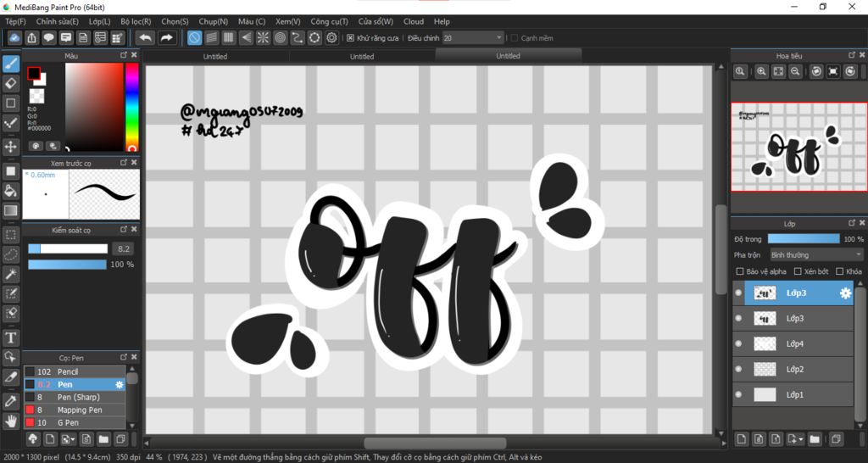Select the Gradient tool
868x463 pixels.
(10, 210)
